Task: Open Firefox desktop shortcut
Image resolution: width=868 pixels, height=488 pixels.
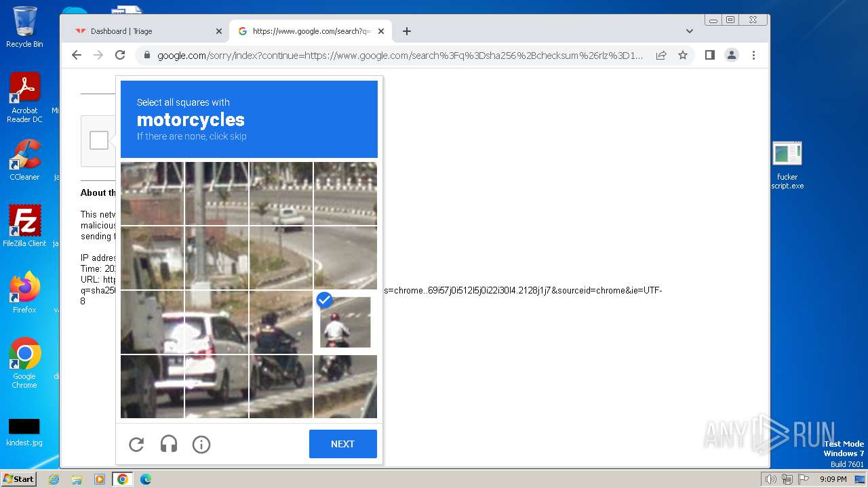Action: pyautogui.click(x=24, y=293)
